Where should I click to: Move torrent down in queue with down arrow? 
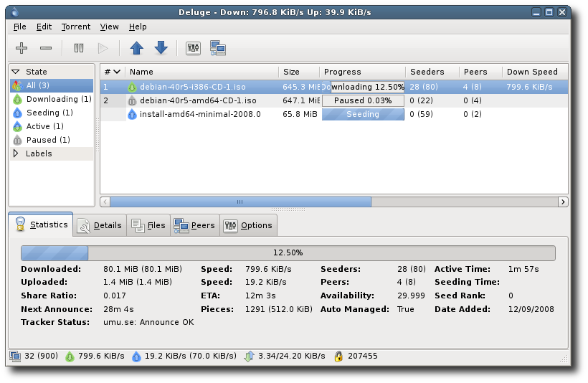tap(161, 47)
